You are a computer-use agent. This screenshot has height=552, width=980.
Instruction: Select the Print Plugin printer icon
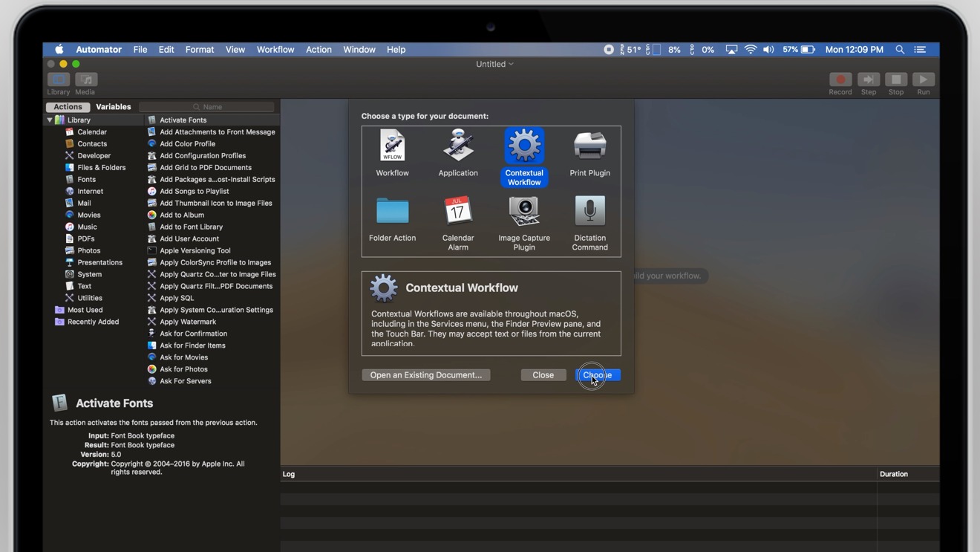[590, 146]
